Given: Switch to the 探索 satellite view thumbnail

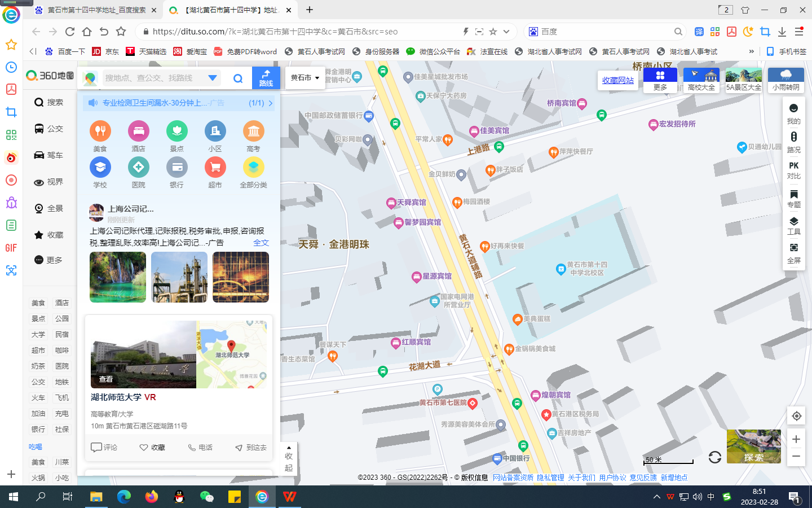Looking at the screenshot, I should click(753, 446).
